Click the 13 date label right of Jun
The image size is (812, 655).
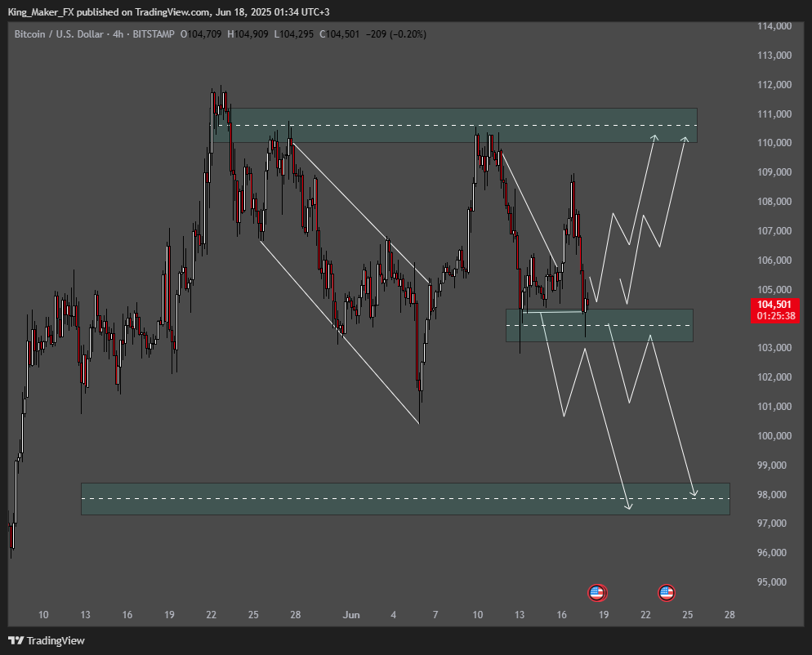pos(520,615)
